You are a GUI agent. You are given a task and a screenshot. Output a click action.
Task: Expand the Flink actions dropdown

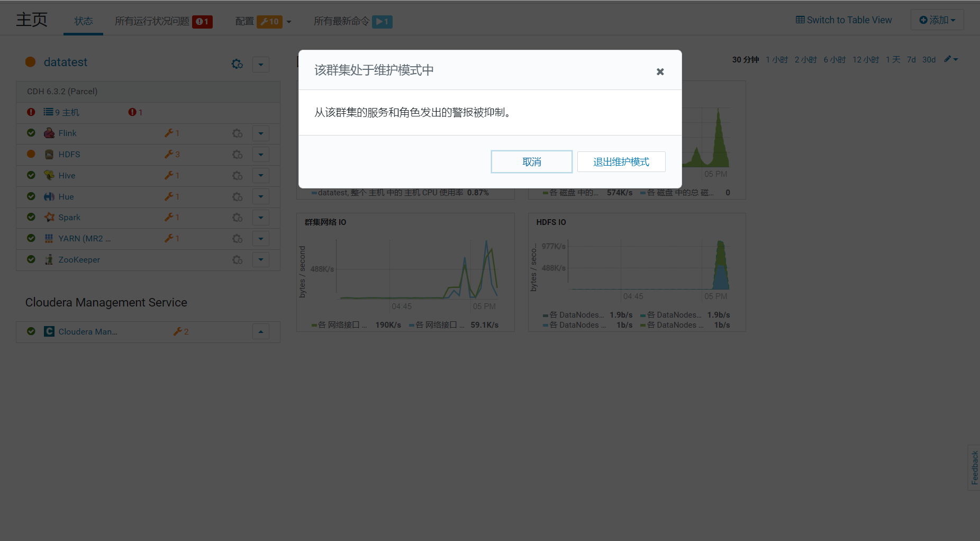tap(261, 133)
